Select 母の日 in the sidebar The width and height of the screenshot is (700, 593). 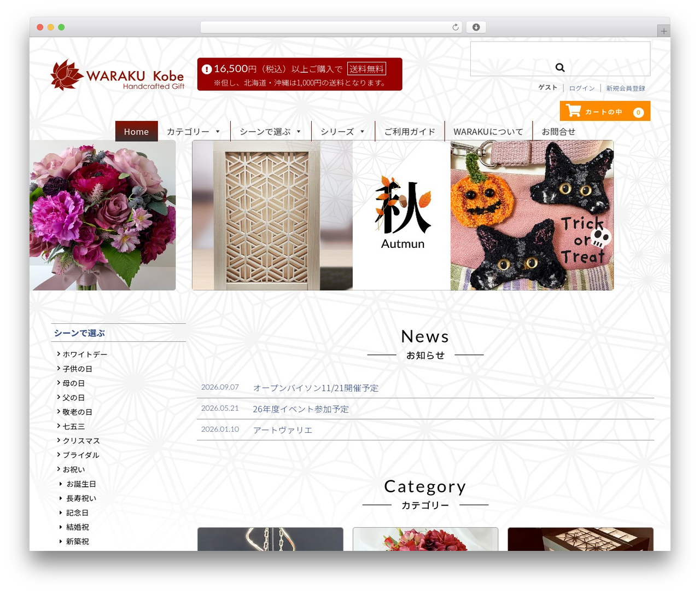[73, 383]
